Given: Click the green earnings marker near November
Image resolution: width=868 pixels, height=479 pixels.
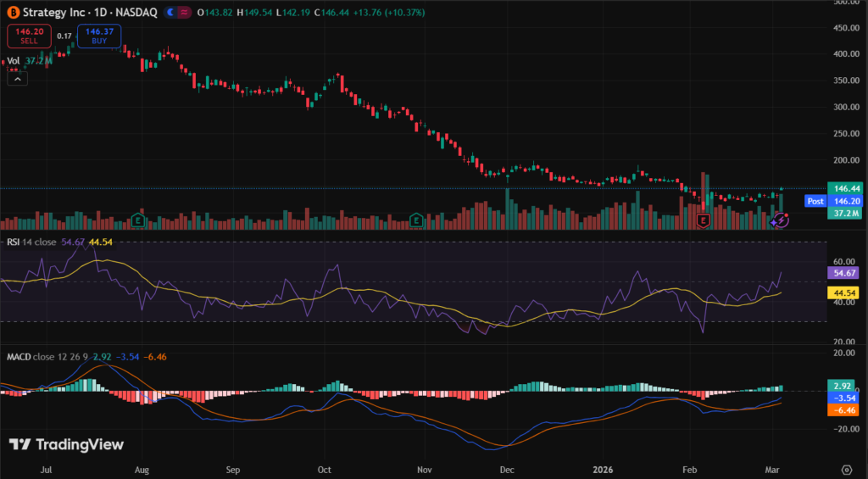Looking at the screenshot, I should pyautogui.click(x=417, y=220).
